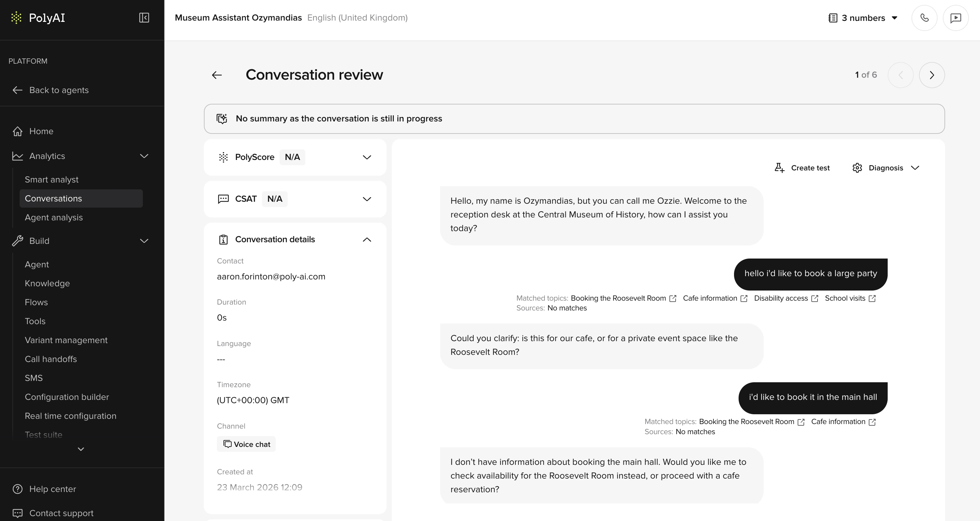Expand the CSAT section
The width and height of the screenshot is (980, 521).
click(366, 199)
